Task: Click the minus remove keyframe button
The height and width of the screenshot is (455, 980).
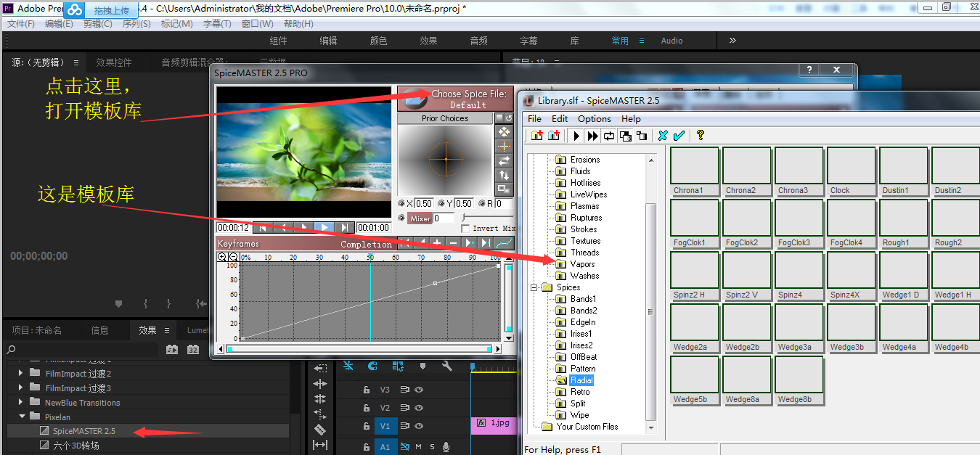Action: 453,242
